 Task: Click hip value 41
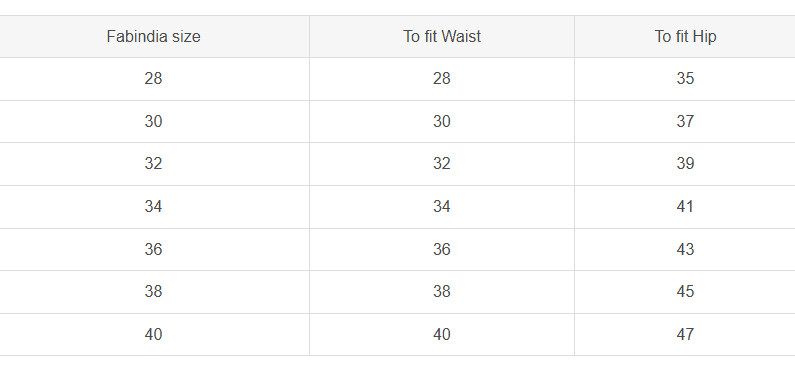(x=685, y=207)
